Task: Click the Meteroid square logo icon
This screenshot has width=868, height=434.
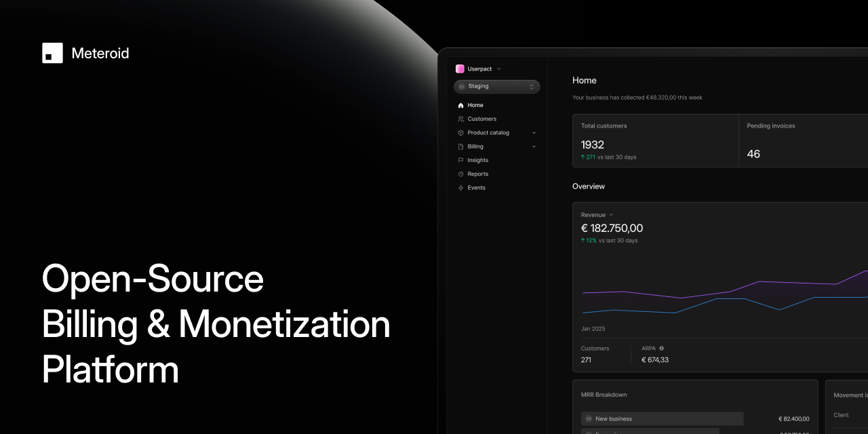Action: (x=52, y=53)
